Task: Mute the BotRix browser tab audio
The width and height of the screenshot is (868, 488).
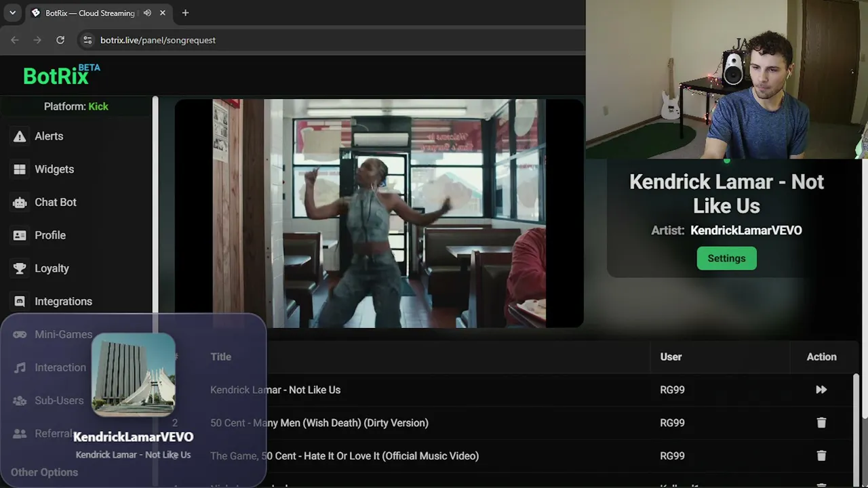Action: 147,13
